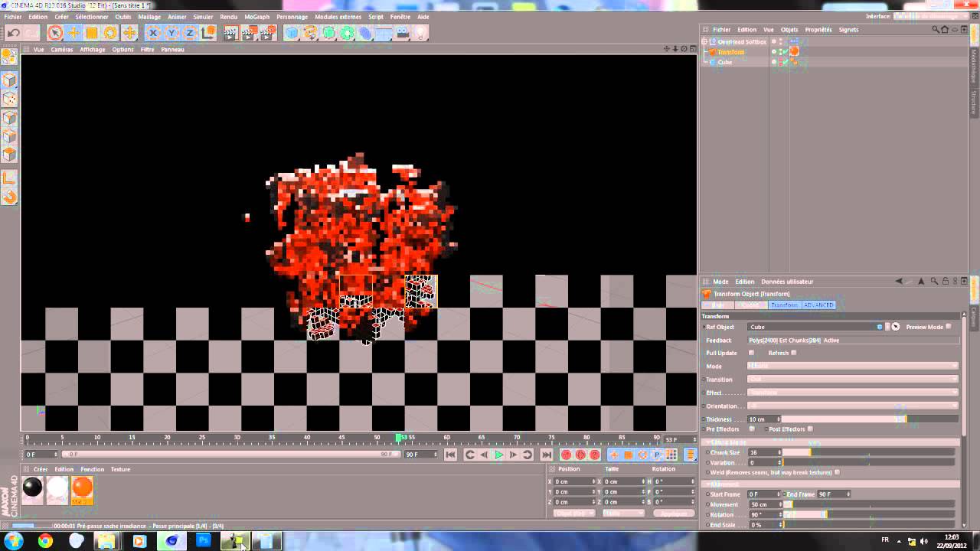The width and height of the screenshot is (980, 551).
Task: Play the animation forward
Action: click(498, 455)
